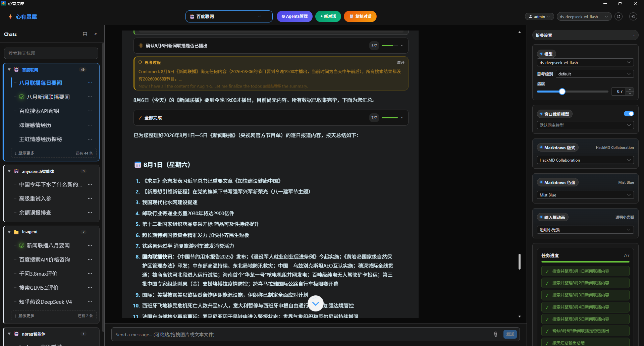Viewport: 644px width, 346px height.
Task: Click the layout panel icon beside Chats
Action: [x=85, y=34]
